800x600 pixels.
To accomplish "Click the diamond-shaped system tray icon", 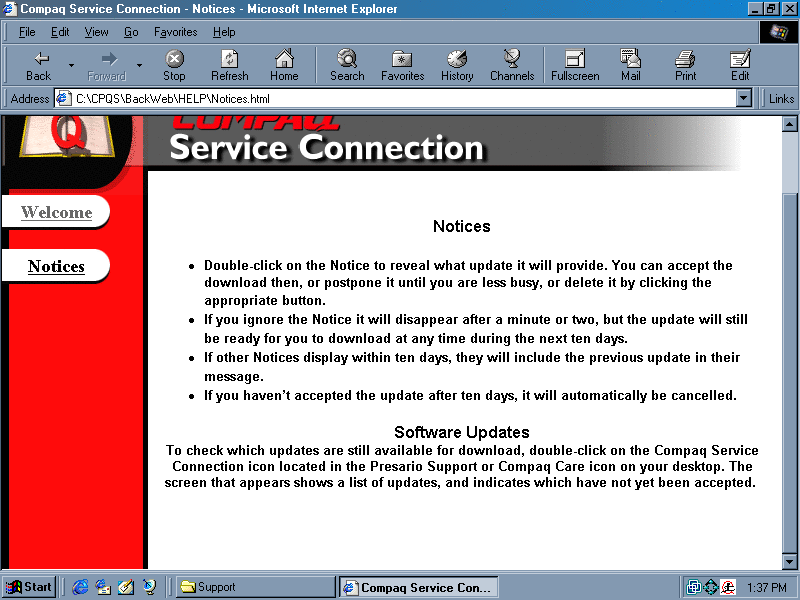I will click(711, 587).
